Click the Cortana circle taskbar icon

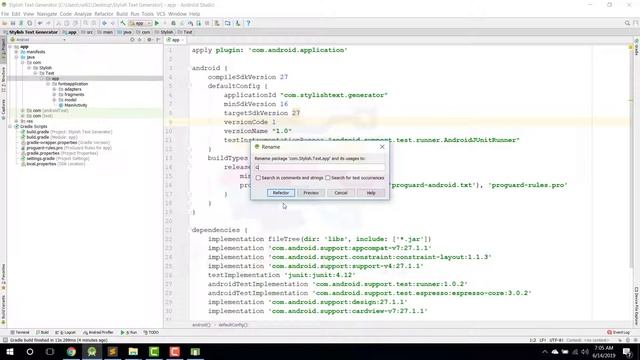[x=30, y=351]
